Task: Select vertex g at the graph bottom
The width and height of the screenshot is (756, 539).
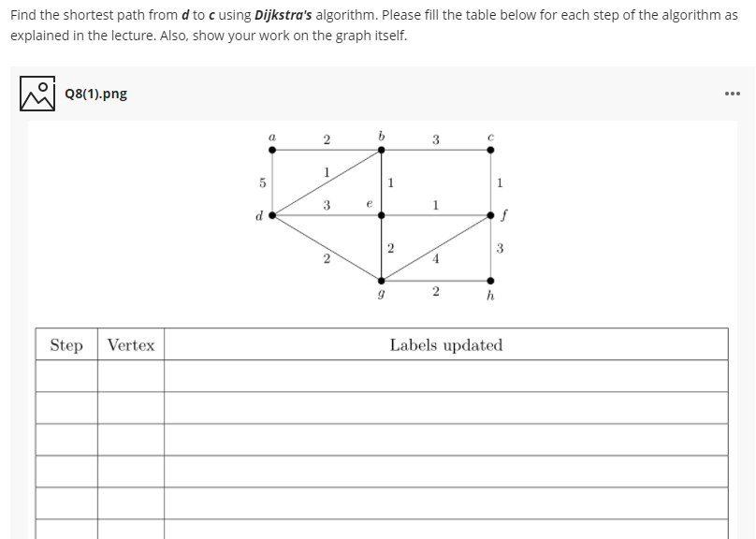Action: pos(380,280)
